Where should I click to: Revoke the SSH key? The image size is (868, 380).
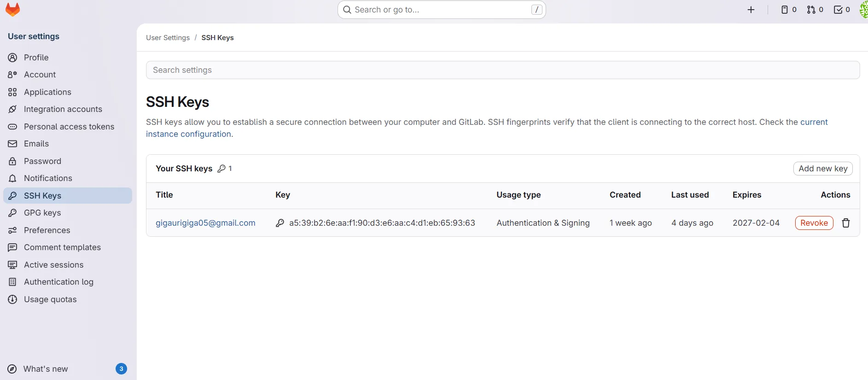[x=814, y=223]
